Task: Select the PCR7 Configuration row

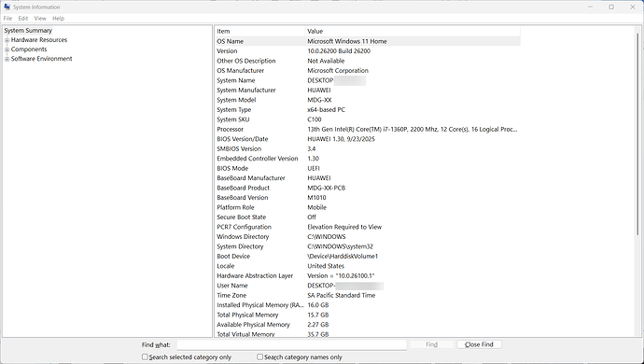Action: tap(368, 227)
